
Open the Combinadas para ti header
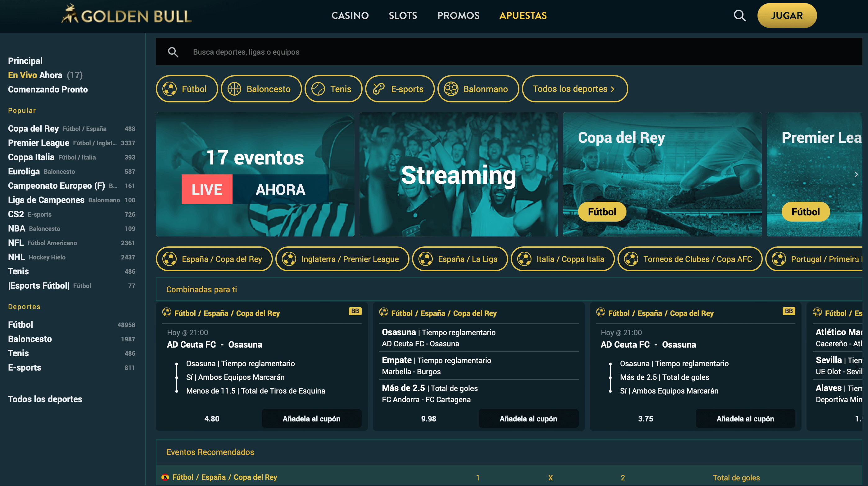pyautogui.click(x=509, y=289)
